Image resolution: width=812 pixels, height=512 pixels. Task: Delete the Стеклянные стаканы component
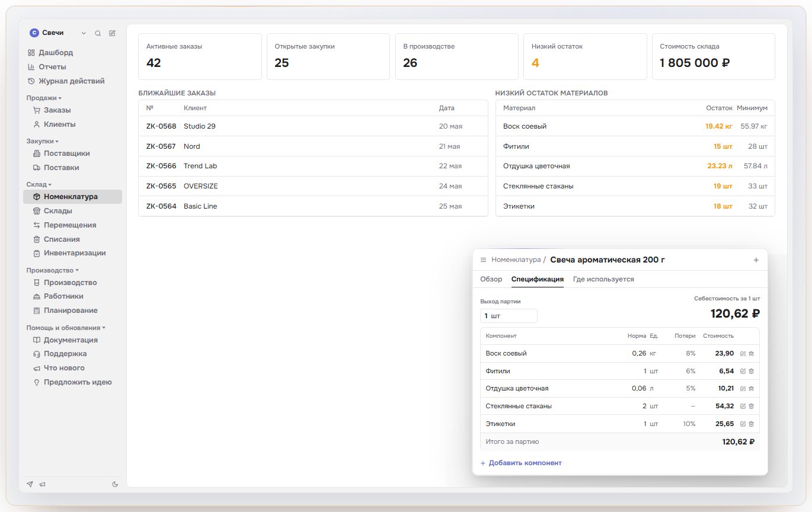click(x=751, y=407)
